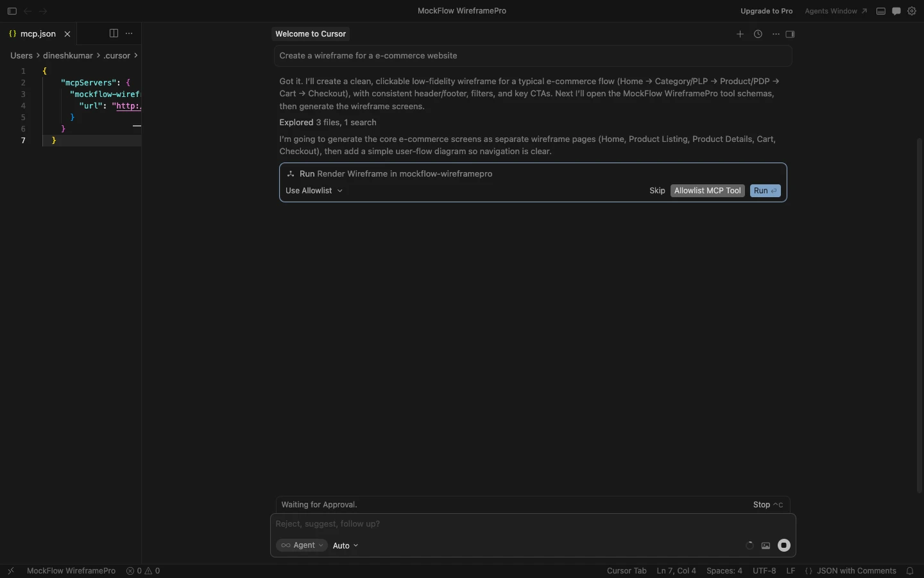Select language mode JSON with Comments
The width and height of the screenshot is (924, 578).
pos(850,571)
